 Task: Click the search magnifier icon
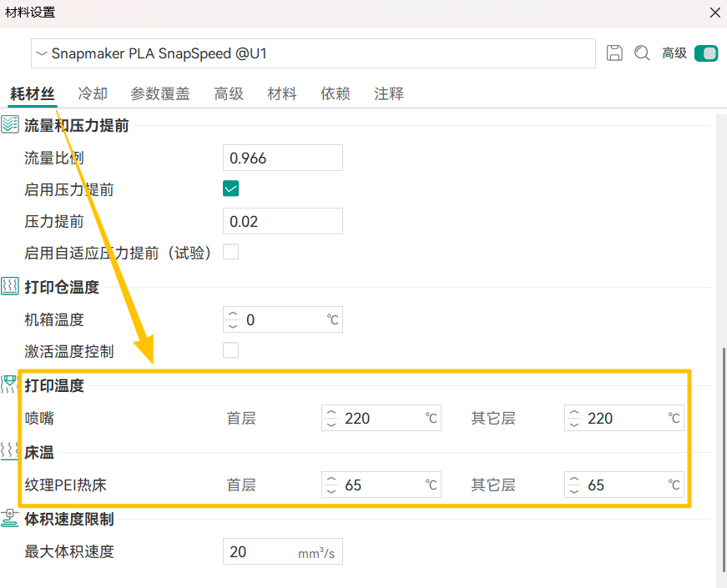click(642, 53)
